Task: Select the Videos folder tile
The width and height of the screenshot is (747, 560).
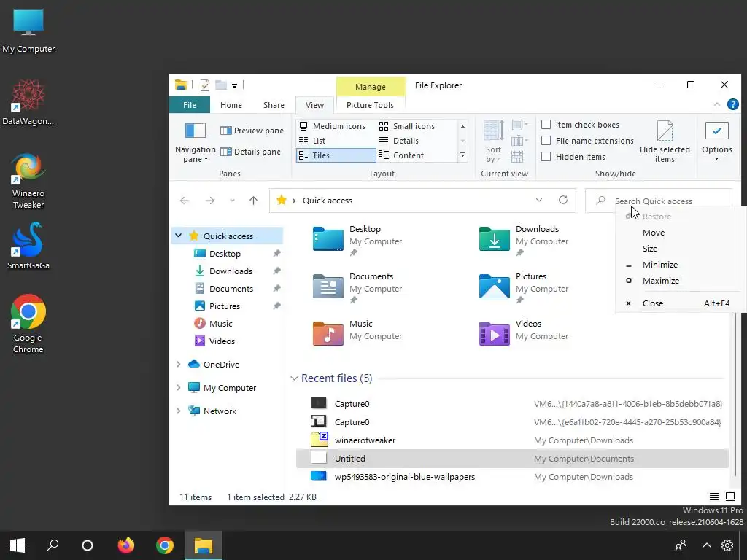Action: 524,332
